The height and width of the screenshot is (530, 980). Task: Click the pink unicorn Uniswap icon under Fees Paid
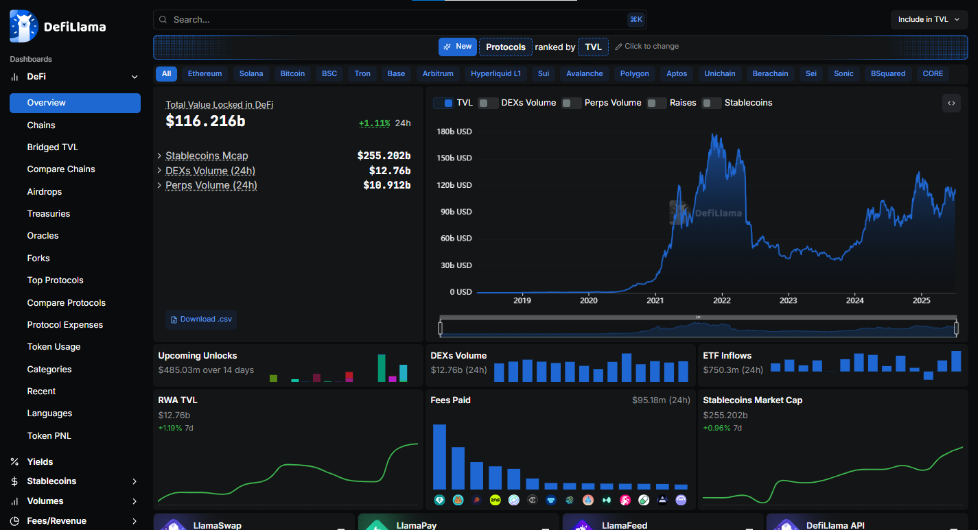pyautogui.click(x=625, y=500)
